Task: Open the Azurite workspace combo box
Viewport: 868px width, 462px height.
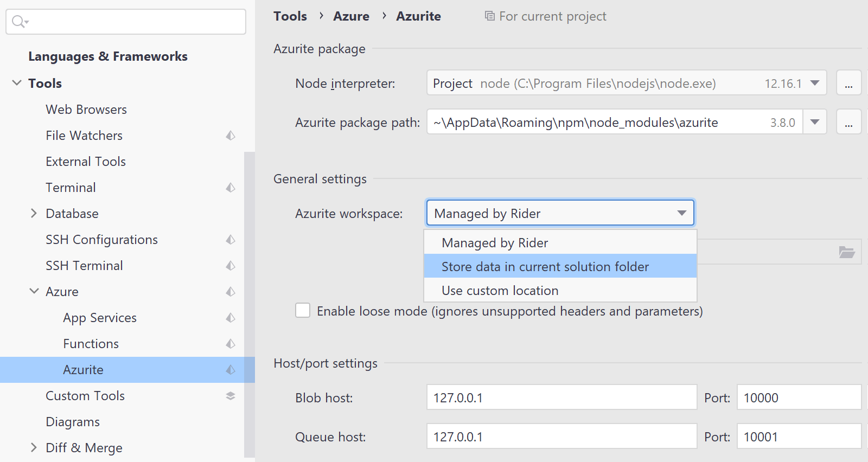Action: click(560, 213)
